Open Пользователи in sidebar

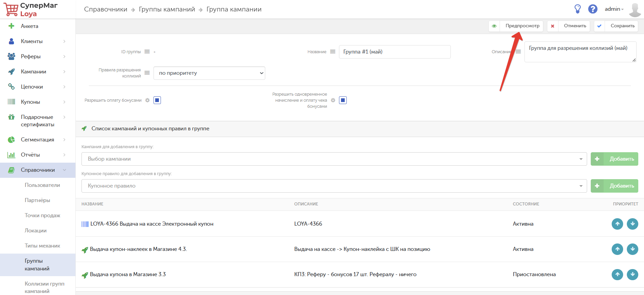(x=42, y=185)
